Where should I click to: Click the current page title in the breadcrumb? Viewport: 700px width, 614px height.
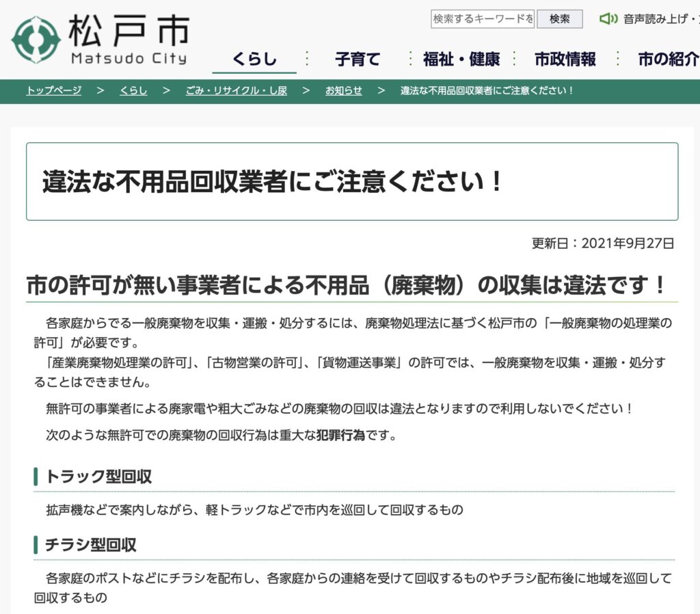pyautogui.click(x=487, y=91)
